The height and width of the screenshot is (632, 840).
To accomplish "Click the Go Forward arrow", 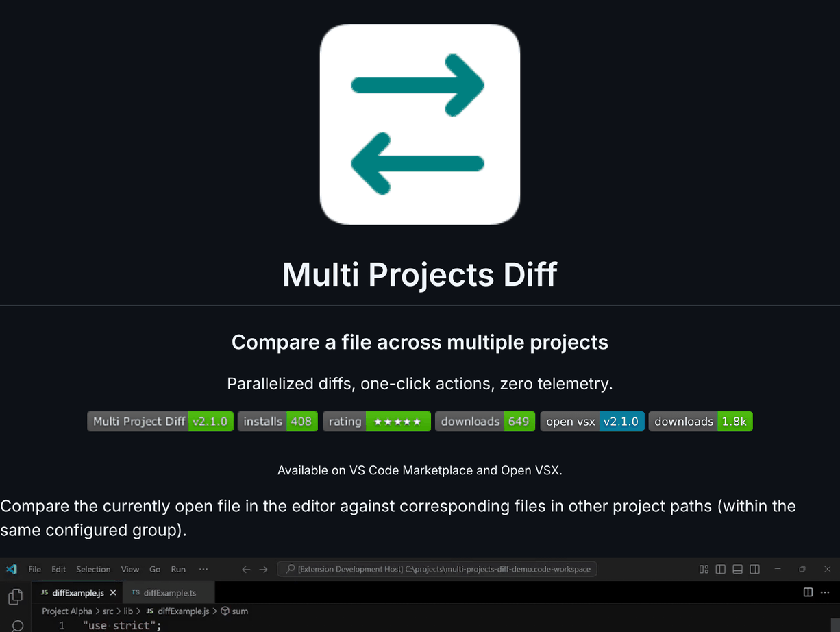I will (x=263, y=569).
